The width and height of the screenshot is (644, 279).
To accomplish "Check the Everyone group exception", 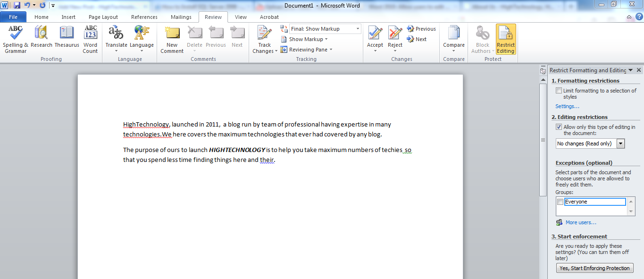I will click(x=560, y=202).
